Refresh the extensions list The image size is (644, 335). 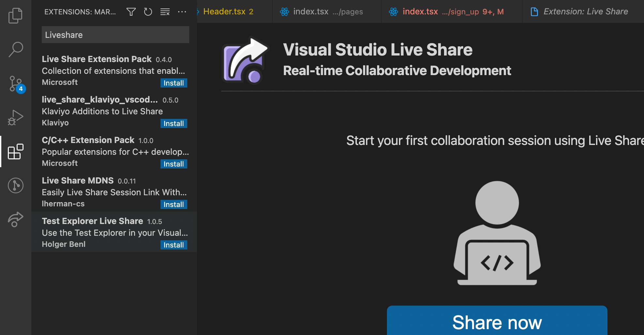148,12
